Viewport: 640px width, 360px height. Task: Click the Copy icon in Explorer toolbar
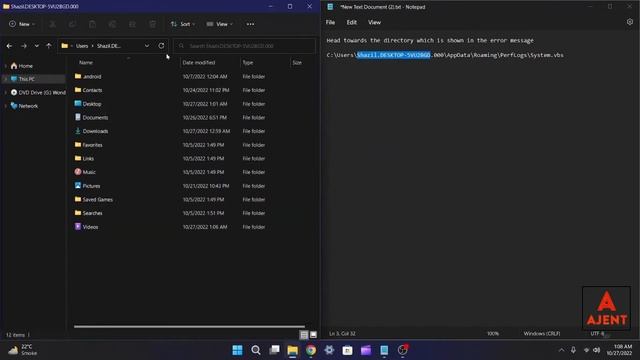point(73,24)
